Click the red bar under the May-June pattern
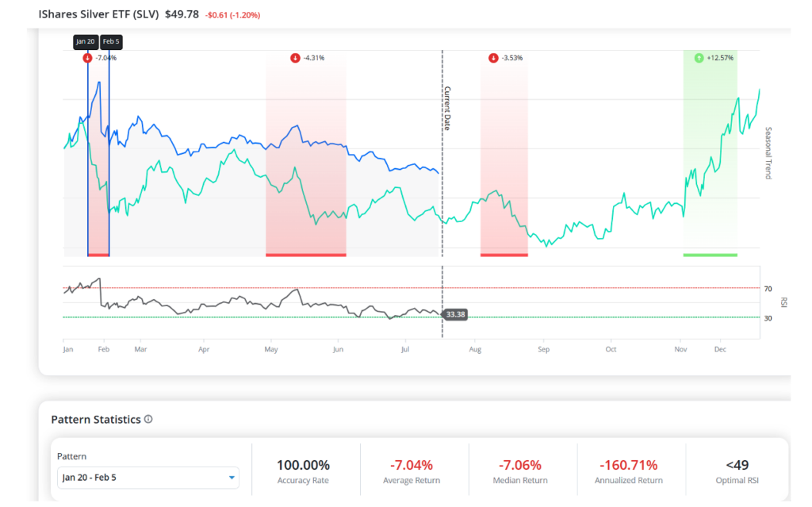The height and width of the screenshot is (507, 812). [x=306, y=255]
